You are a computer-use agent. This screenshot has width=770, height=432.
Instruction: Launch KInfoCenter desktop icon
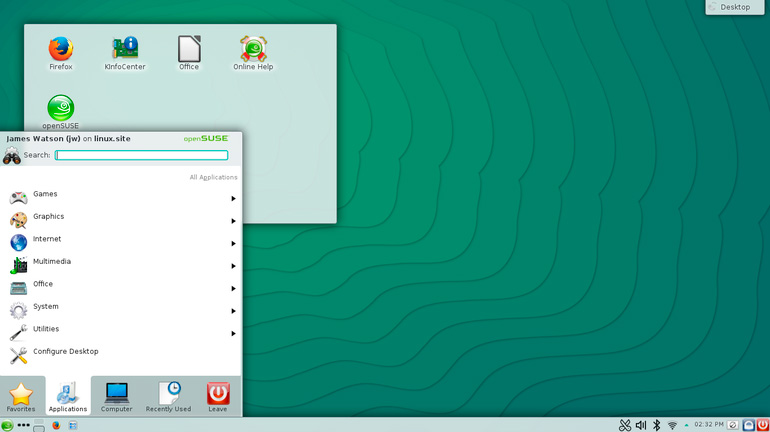pos(125,49)
